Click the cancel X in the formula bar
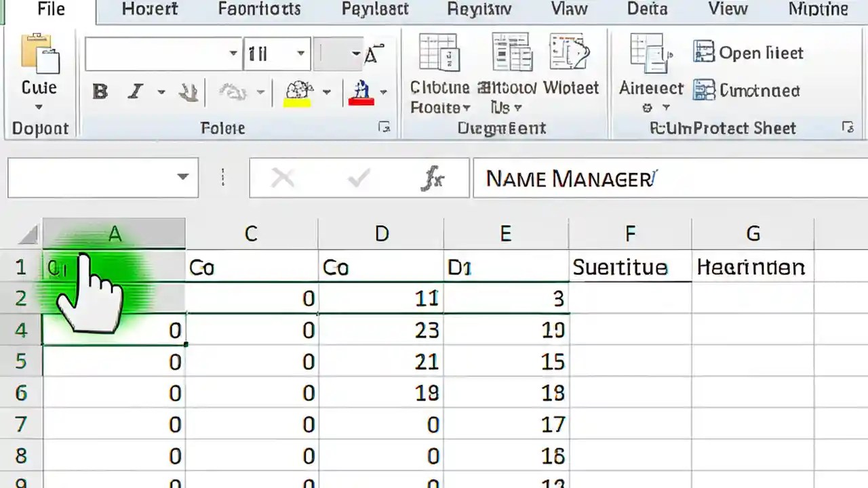This screenshot has width=868, height=488. (283, 178)
